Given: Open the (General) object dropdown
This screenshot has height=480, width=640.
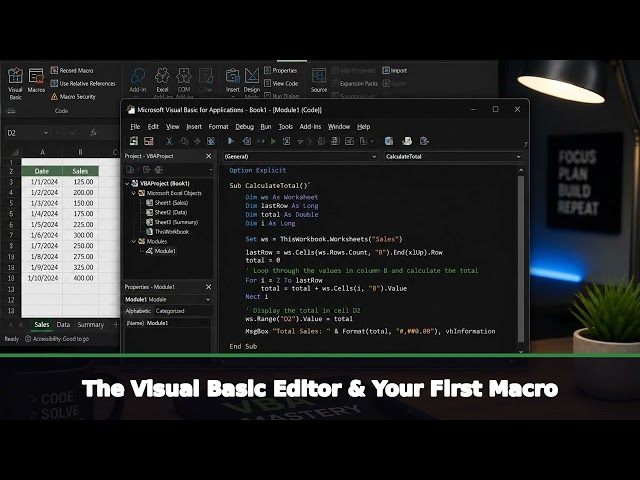Looking at the screenshot, I should pyautogui.click(x=300, y=156).
